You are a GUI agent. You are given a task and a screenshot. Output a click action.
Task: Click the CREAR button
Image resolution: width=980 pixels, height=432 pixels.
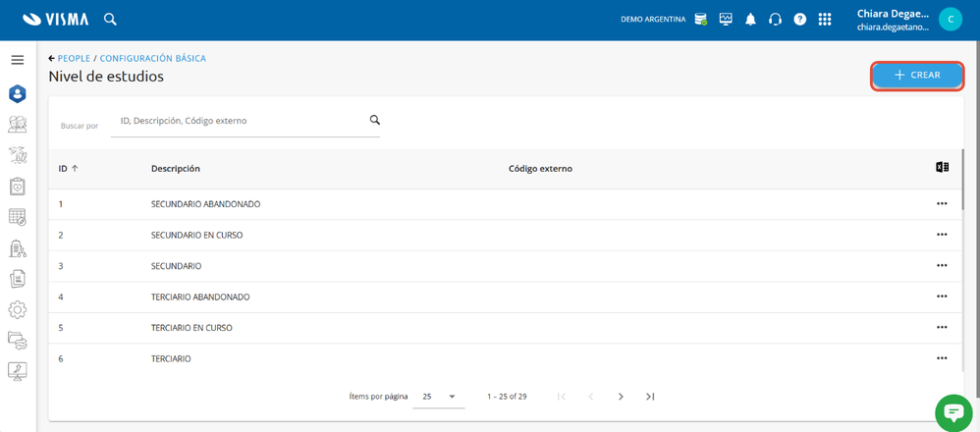917,75
